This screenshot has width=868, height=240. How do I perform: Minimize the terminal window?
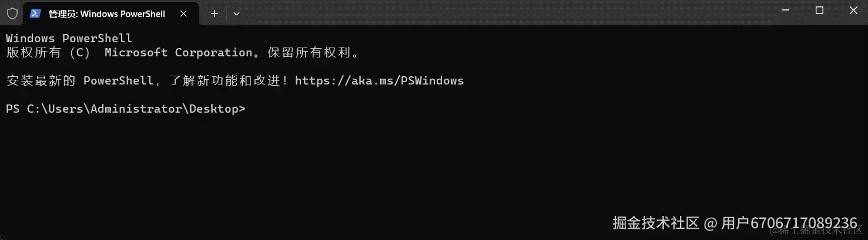(786, 11)
